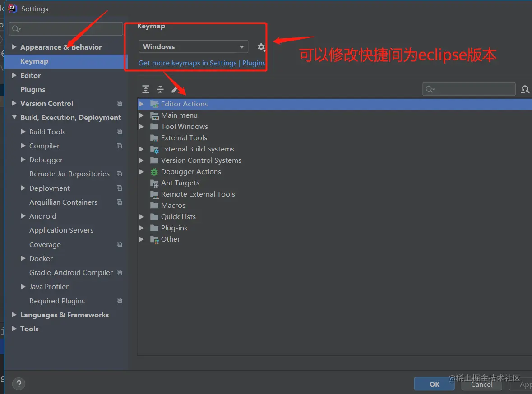Click the Expand All icon in keymap toolbar
The image size is (532, 394).
146,89
